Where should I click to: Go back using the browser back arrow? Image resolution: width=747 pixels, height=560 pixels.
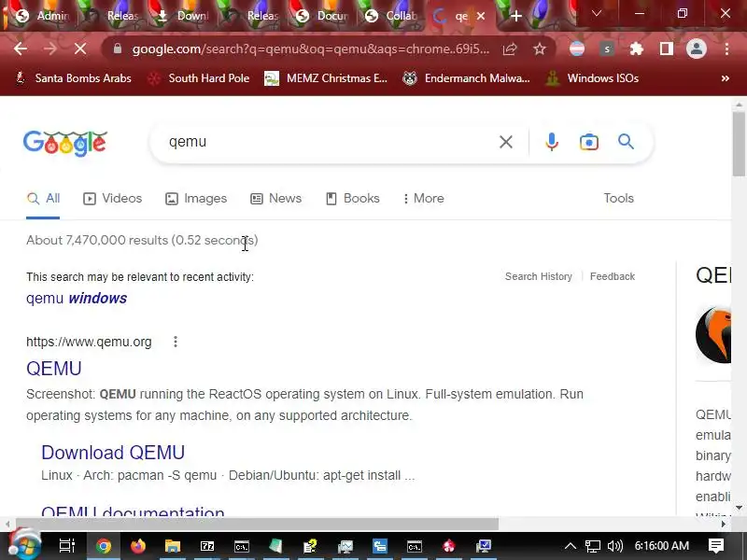tap(21, 49)
